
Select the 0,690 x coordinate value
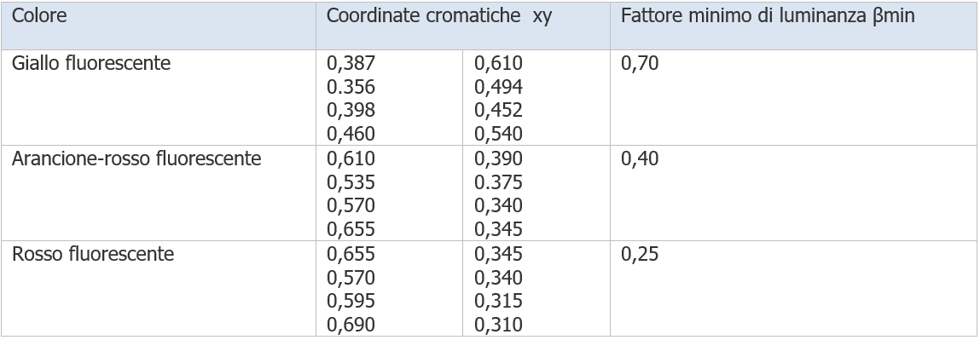tap(351, 325)
